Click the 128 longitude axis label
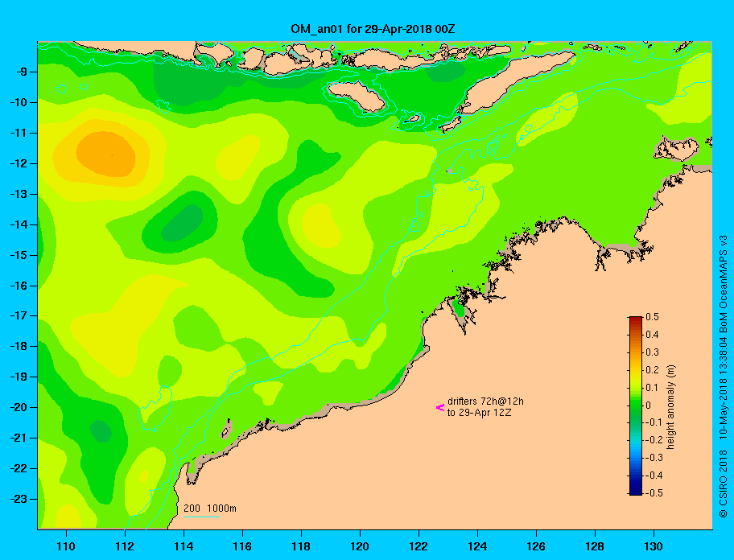 (x=595, y=546)
